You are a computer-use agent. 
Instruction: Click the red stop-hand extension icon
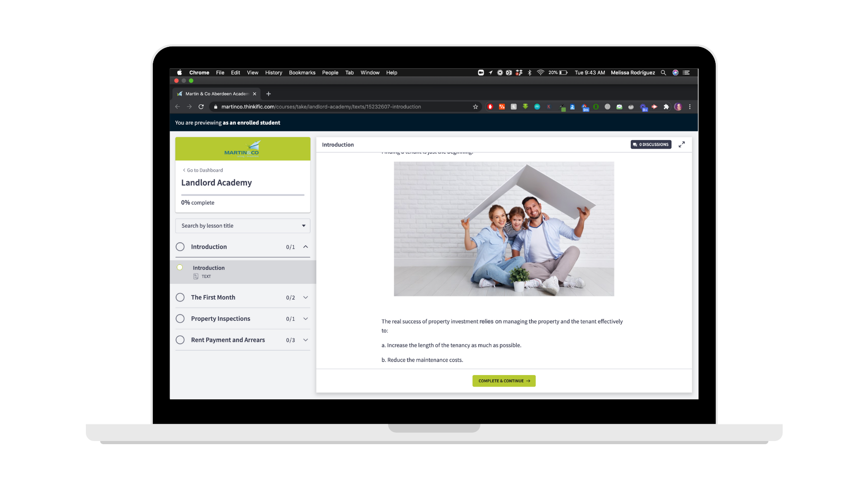[490, 107]
